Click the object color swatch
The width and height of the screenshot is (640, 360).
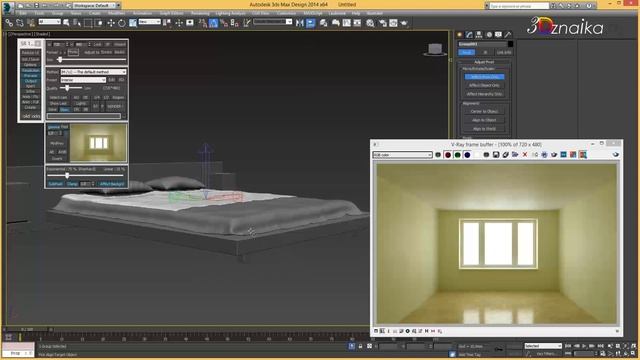pyautogui.click(x=510, y=44)
